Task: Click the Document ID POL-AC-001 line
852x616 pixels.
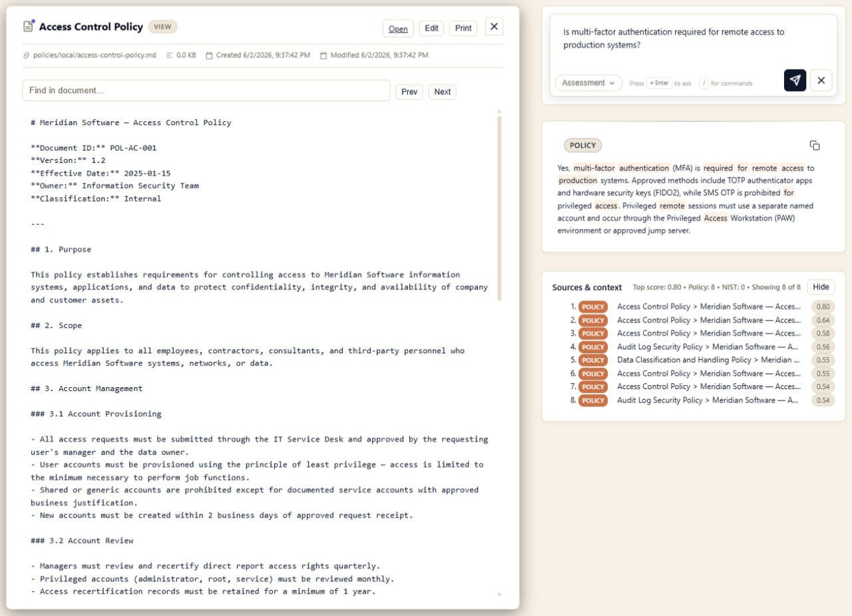Action: tap(93, 148)
